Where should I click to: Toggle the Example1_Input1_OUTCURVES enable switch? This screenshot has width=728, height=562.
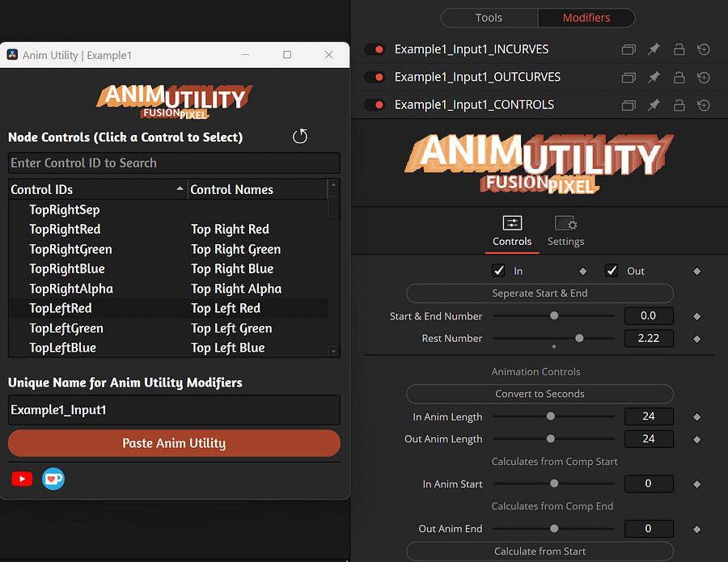coord(375,77)
